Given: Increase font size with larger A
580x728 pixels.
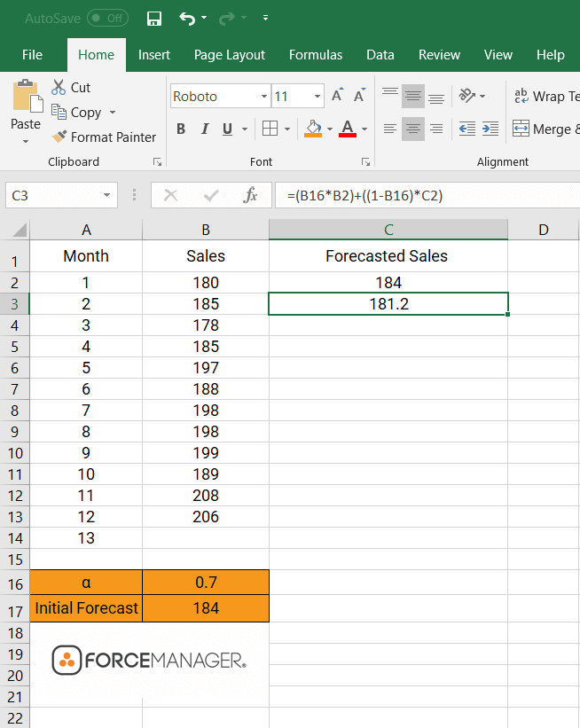Looking at the screenshot, I should (338, 95).
